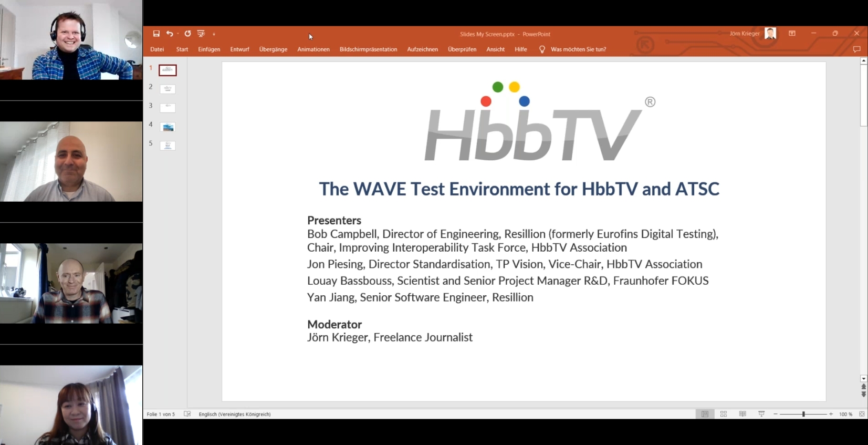Switch to reading view in status bar

742,414
